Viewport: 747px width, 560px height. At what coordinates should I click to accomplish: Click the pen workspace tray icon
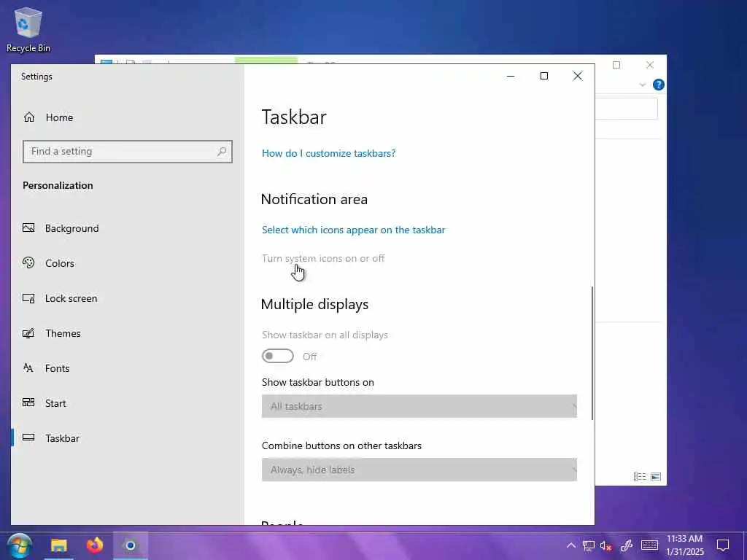coord(627,545)
